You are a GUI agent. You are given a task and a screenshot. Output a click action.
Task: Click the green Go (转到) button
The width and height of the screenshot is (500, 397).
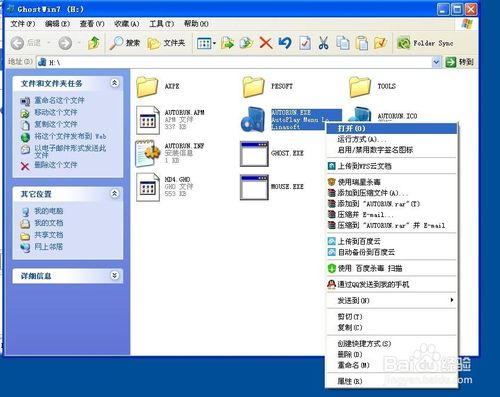[x=460, y=62]
